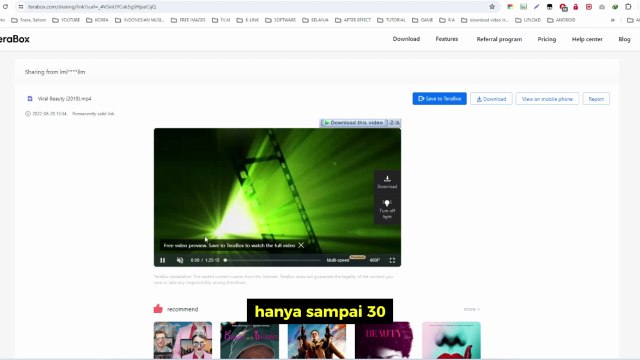Screen dimensions: 640x360
Task: Open the download video bookmark folder
Action: click(x=485, y=20)
